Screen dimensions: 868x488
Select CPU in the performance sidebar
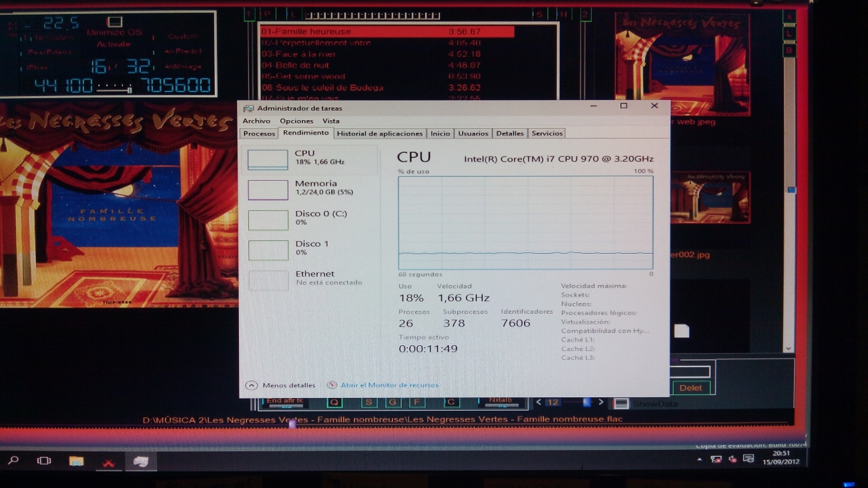click(x=310, y=160)
